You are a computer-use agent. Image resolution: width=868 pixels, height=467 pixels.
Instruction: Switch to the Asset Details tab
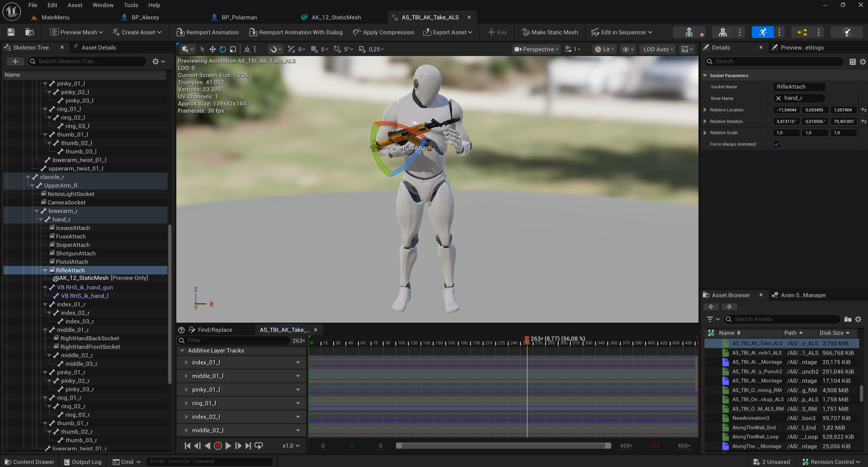(99, 48)
